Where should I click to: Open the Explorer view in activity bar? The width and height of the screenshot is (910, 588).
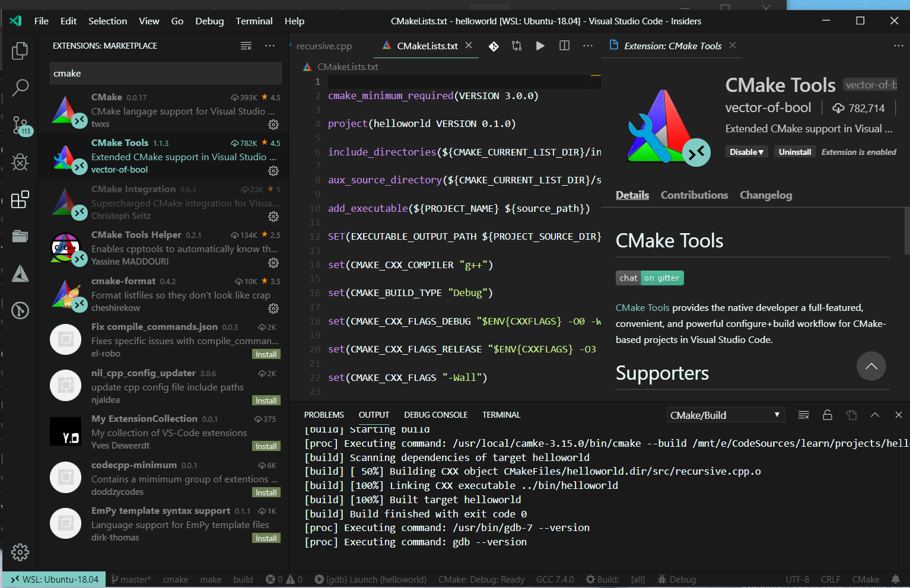click(20, 51)
